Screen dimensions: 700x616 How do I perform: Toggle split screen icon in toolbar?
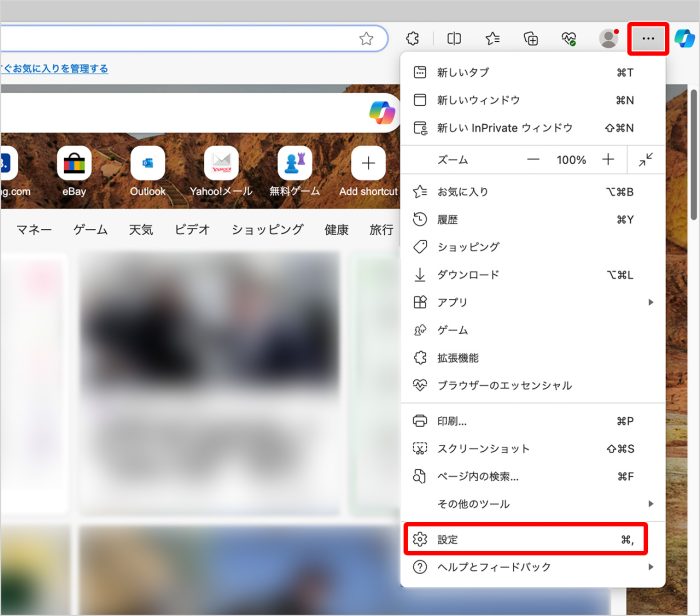pyautogui.click(x=454, y=38)
